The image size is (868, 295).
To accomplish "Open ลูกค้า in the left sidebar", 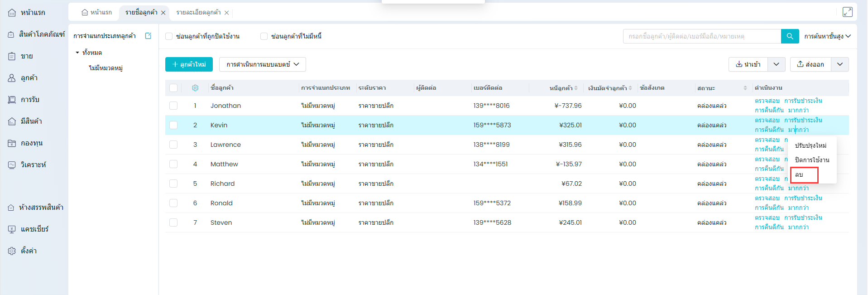I will click(x=29, y=78).
